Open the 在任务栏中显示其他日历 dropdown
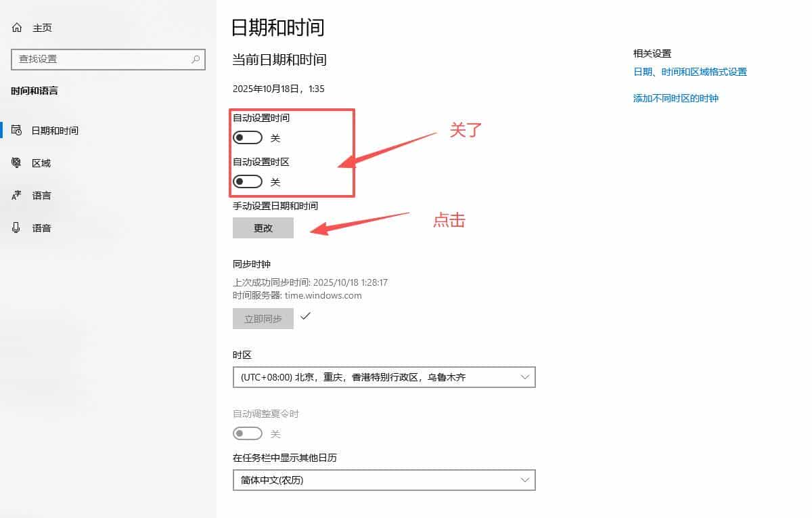Image resolution: width=812 pixels, height=518 pixels. point(384,480)
